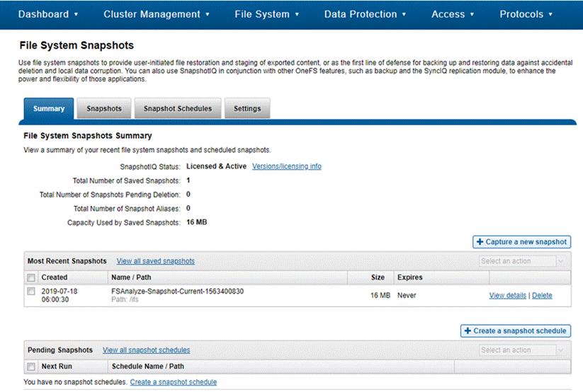Toggle the checkbox beside Next Run
The image size is (583, 392).
pos(31,367)
